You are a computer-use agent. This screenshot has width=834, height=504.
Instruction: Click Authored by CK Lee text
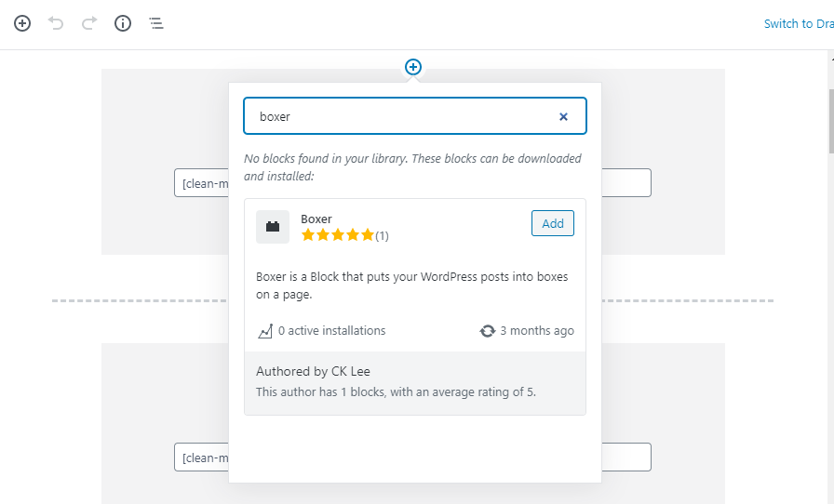(x=313, y=372)
